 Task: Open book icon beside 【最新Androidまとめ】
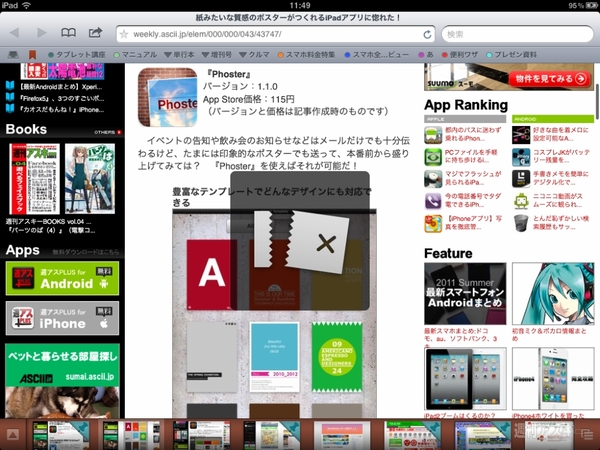10,86
